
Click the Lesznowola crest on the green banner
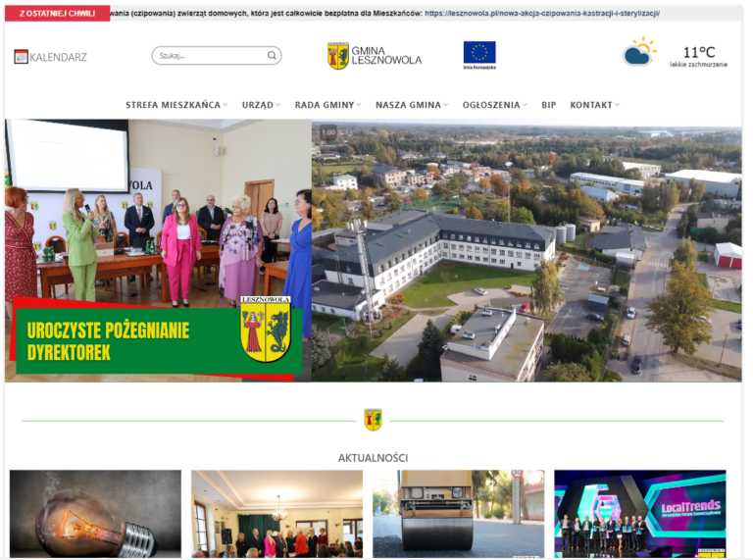pyautogui.click(x=265, y=330)
